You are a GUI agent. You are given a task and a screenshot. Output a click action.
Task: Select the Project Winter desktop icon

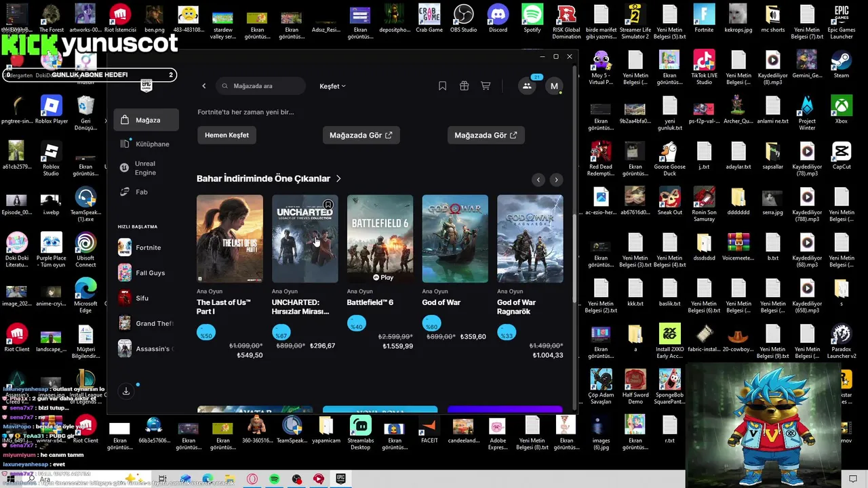click(x=807, y=113)
